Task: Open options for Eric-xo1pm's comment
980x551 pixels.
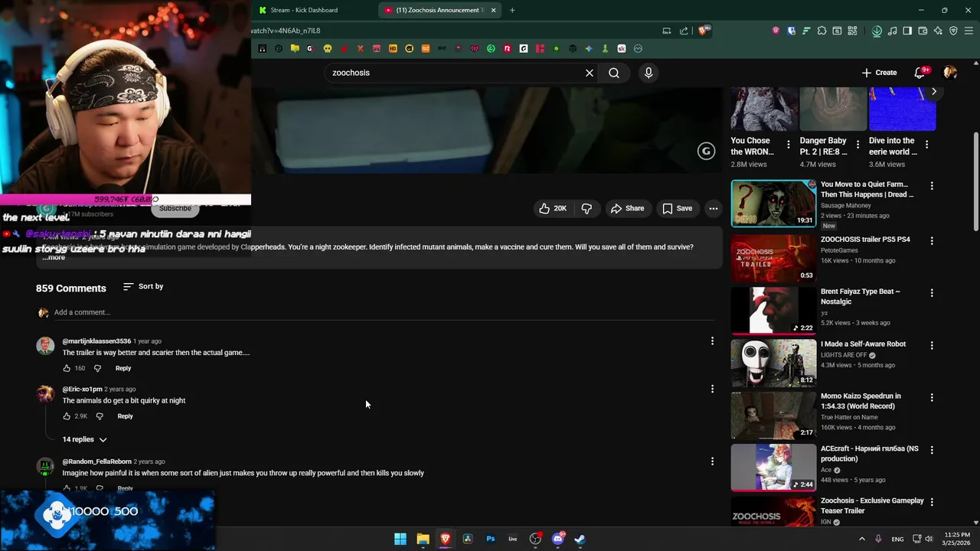Action: 712,389
